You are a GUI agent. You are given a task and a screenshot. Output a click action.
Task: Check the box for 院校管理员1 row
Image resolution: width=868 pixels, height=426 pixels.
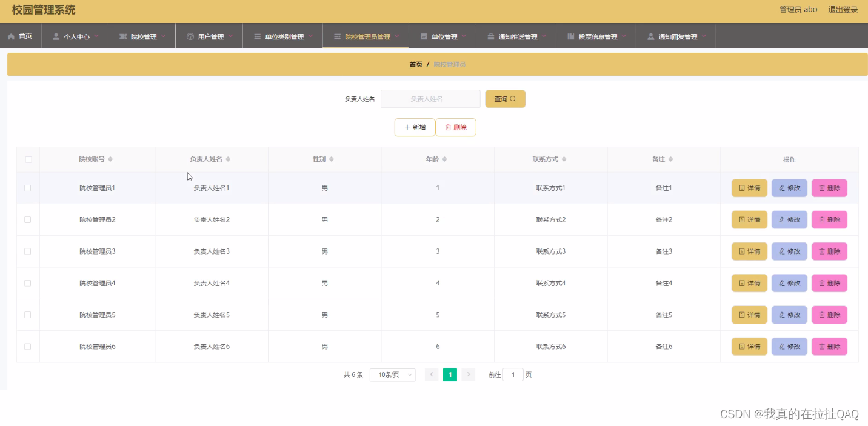click(28, 188)
